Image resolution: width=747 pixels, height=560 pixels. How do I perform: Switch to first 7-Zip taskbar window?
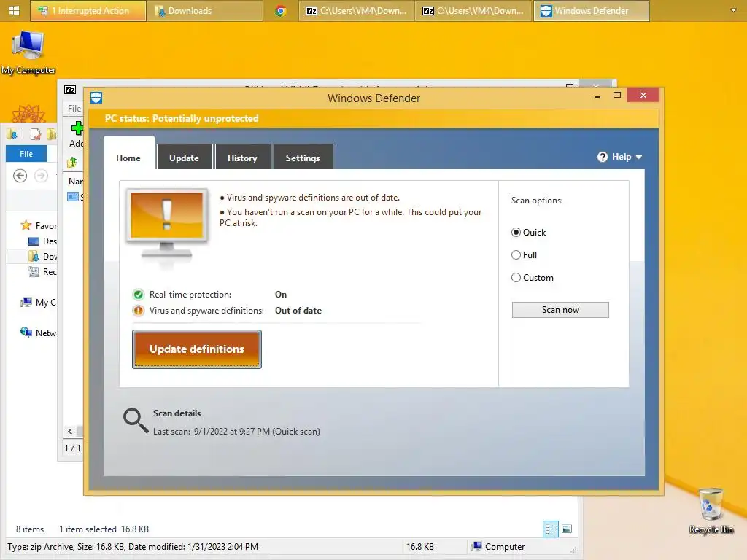point(357,10)
